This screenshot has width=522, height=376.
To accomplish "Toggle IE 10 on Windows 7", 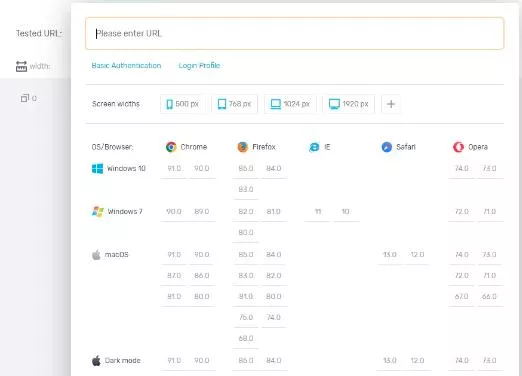I will tap(346, 212).
